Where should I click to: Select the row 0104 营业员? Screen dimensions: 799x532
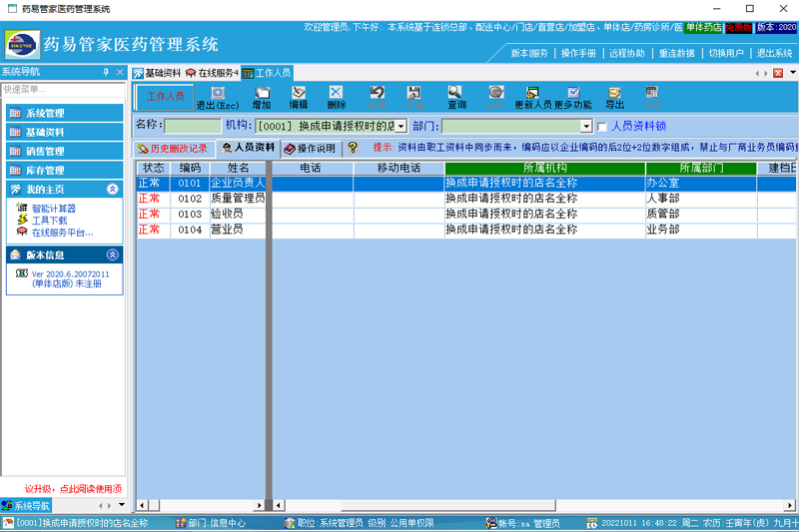coord(466,231)
